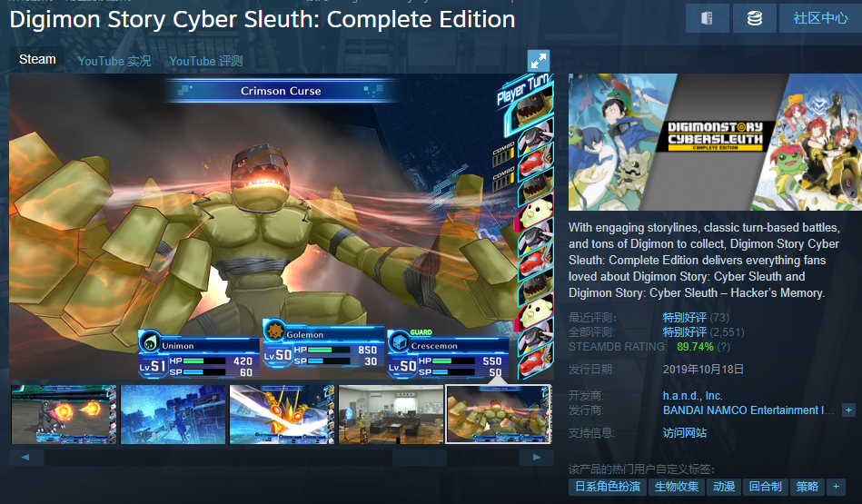Screen dimensions: 862x504
Task: Open publisher BANDAI NAMCO Entertainment link
Action: click(748, 410)
